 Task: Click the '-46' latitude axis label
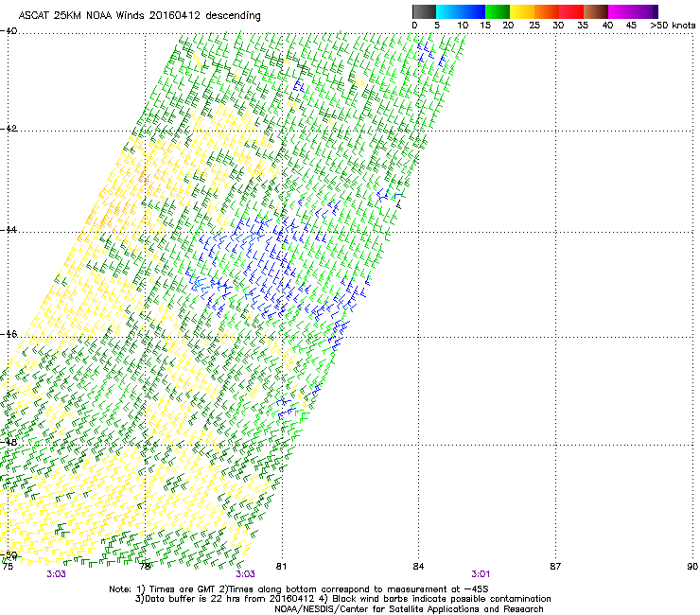9,335
